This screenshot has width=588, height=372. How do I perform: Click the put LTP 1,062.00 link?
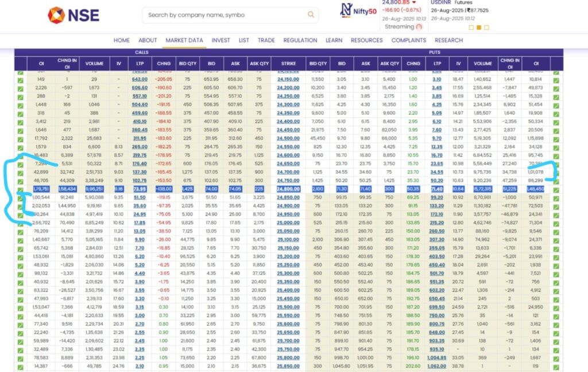(436, 366)
